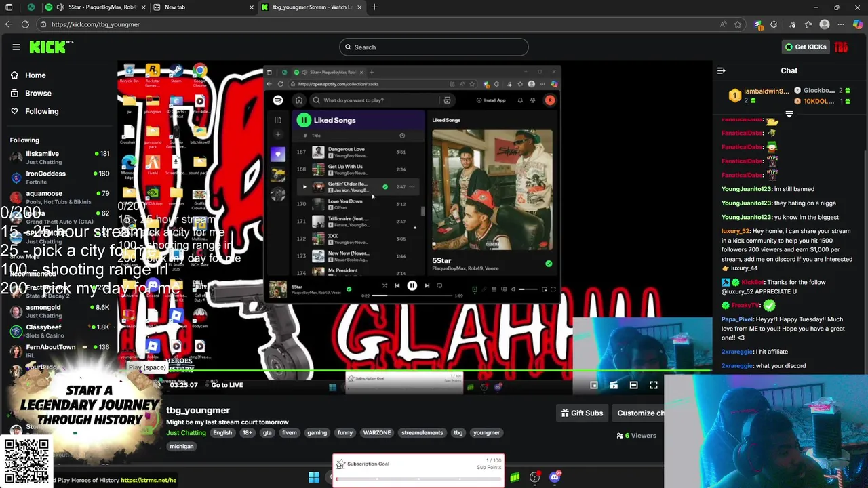Click the Get KICKs button
Screen dimensions: 868x488
[805, 47]
